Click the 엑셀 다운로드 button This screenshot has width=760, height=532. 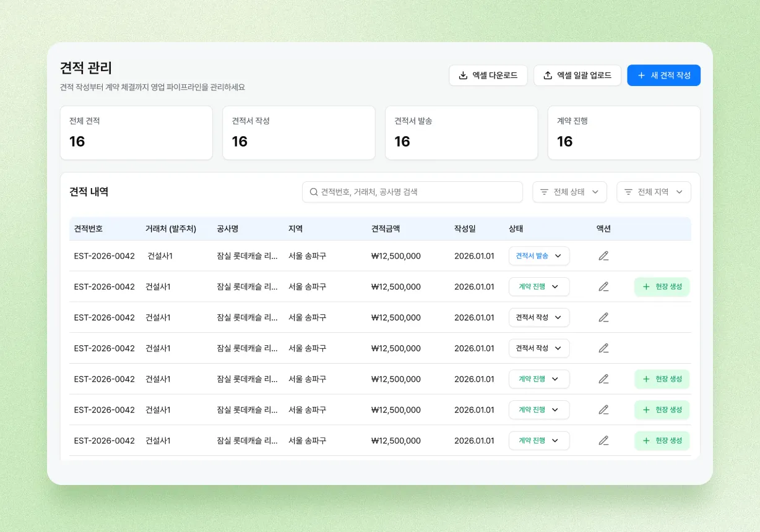pos(488,75)
